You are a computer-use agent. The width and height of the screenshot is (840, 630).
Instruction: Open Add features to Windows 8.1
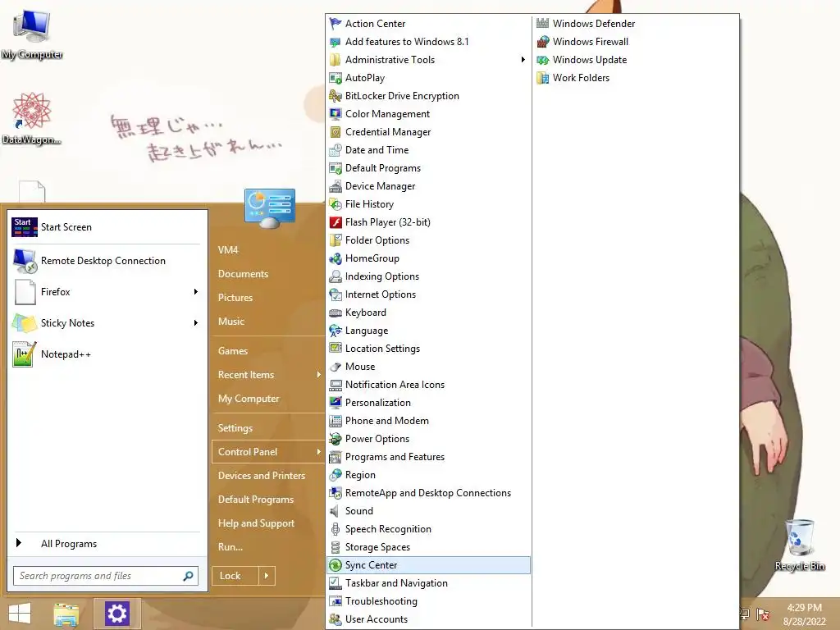(x=428, y=42)
